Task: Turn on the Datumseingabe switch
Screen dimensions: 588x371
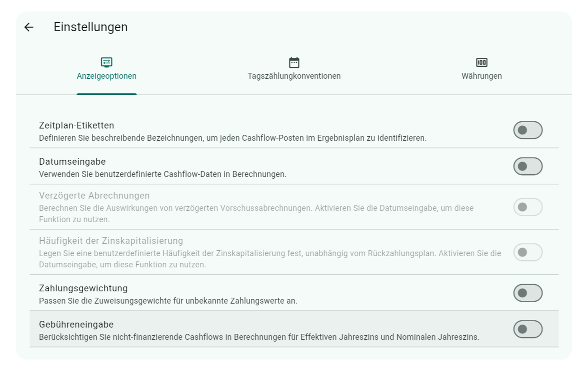Action: coord(527,166)
